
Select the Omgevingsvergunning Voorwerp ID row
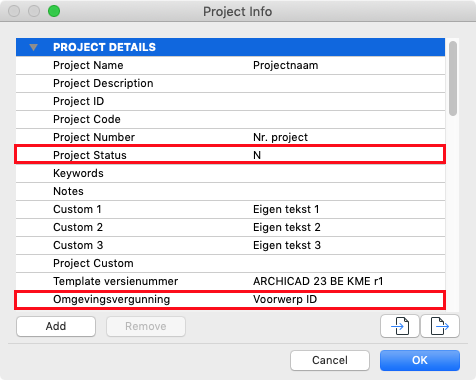tap(230, 299)
